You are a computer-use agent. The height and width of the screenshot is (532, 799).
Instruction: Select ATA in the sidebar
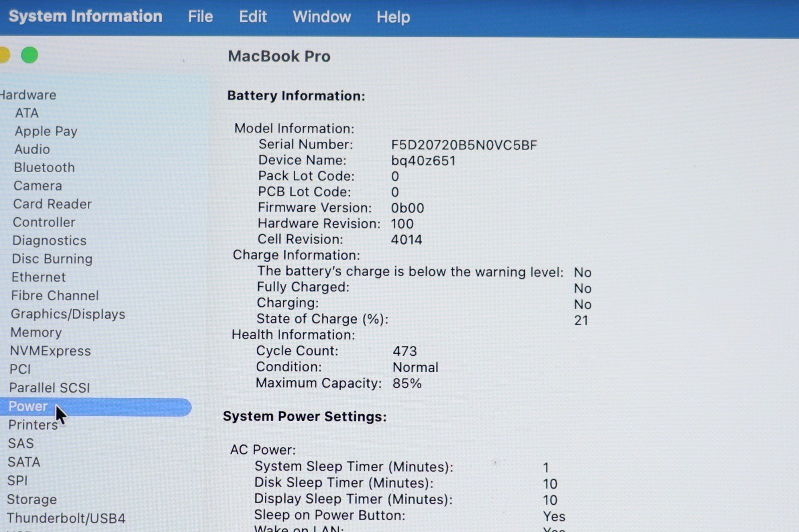point(27,113)
